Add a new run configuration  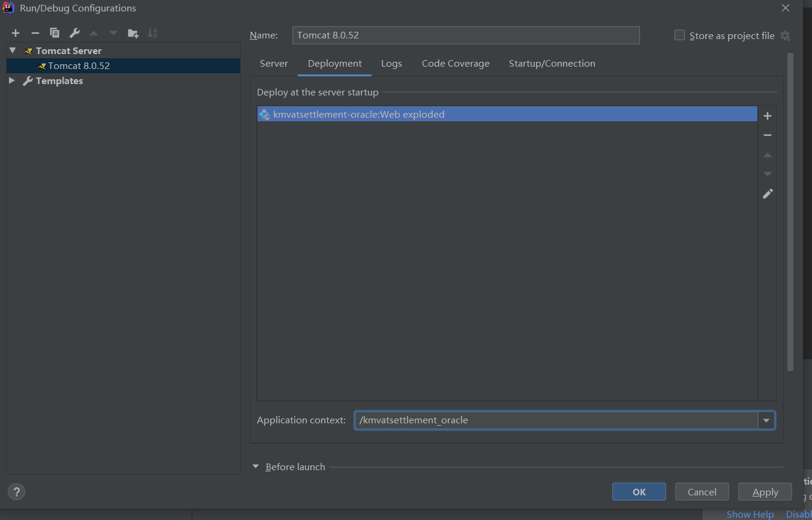[16, 33]
